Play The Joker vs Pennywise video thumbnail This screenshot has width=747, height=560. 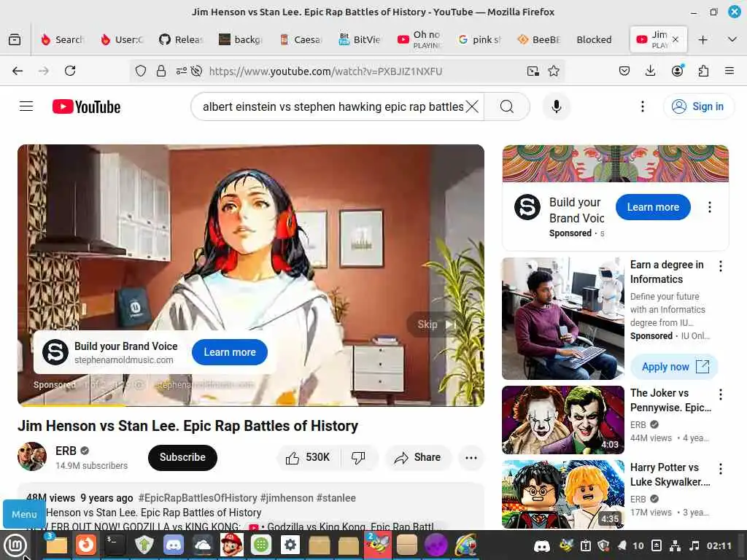pos(562,419)
